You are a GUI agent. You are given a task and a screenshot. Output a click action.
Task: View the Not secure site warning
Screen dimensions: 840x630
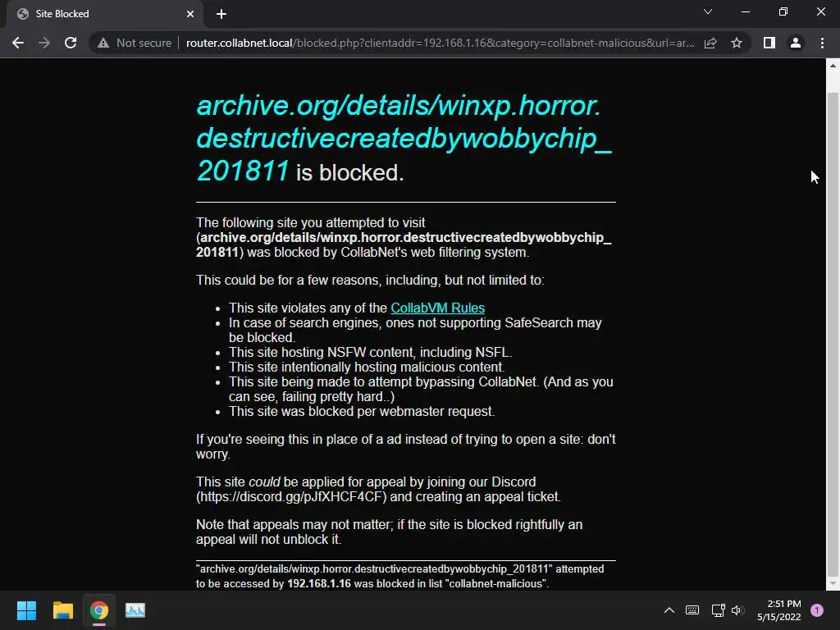point(135,43)
